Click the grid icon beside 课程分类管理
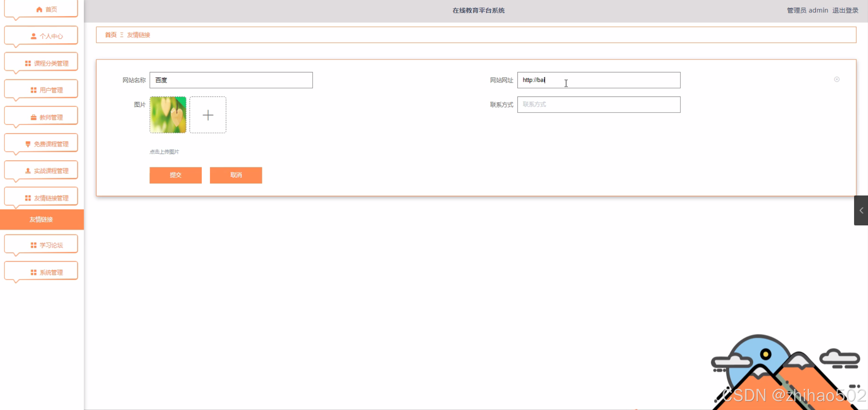The height and width of the screenshot is (410, 868). tap(28, 63)
